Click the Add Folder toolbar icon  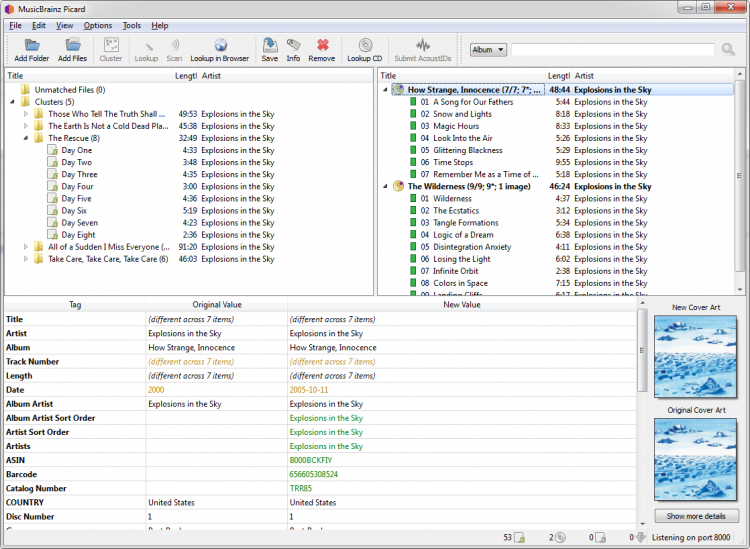point(31,45)
